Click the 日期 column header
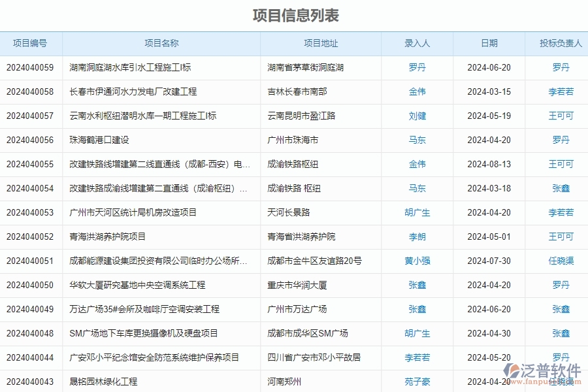The width and height of the screenshot is (588, 392). point(489,44)
